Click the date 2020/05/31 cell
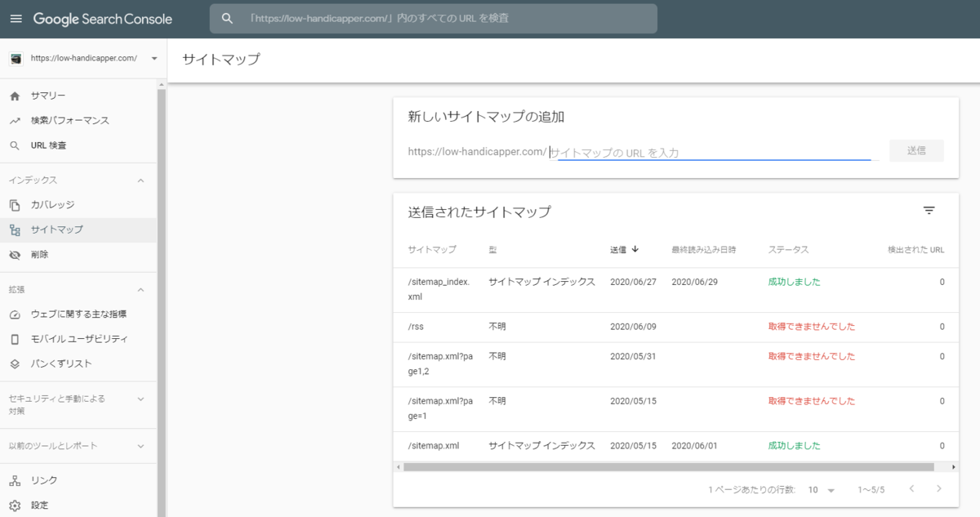The image size is (980, 517). [x=633, y=356]
